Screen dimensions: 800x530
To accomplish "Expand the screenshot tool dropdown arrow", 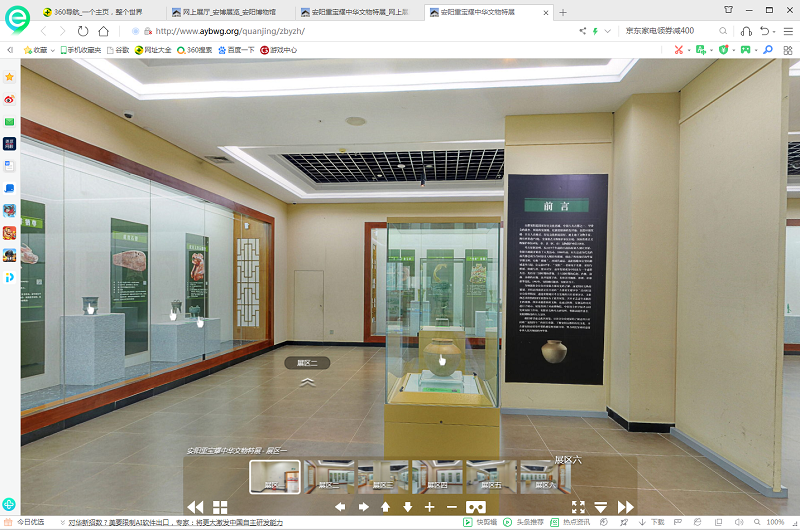I will tap(689, 50).
